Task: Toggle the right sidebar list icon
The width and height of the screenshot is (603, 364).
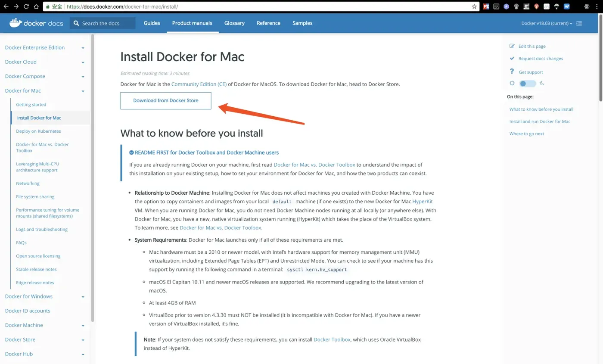Action: coord(579,23)
